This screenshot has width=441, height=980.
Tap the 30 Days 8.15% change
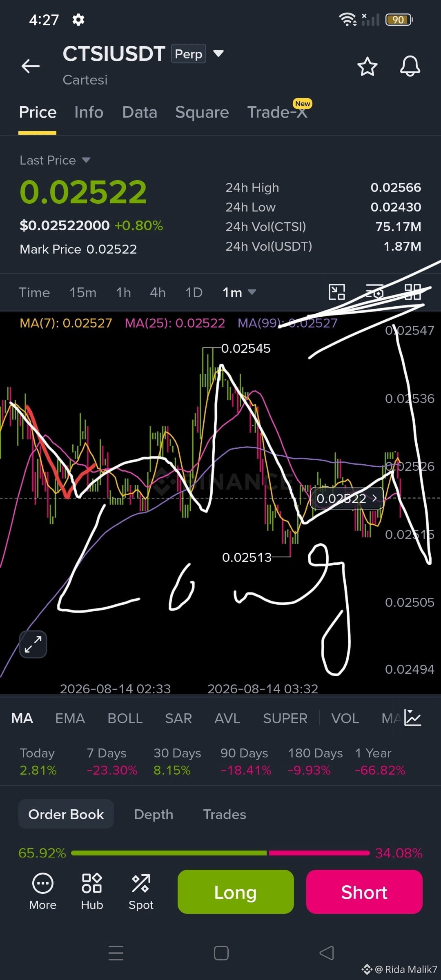tap(177, 762)
